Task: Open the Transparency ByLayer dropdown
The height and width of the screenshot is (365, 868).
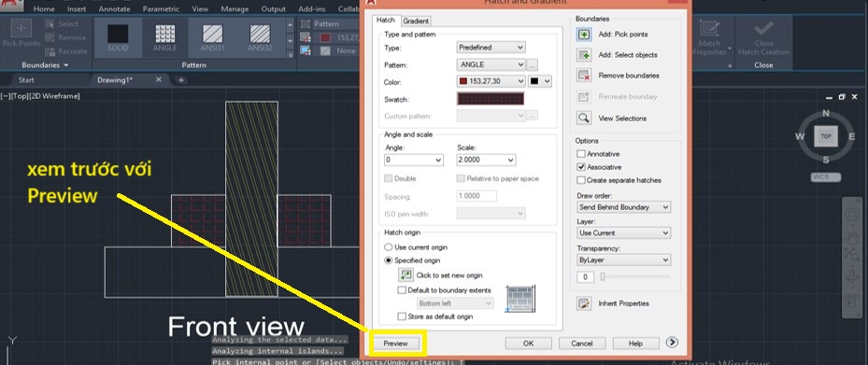Action: tap(623, 260)
